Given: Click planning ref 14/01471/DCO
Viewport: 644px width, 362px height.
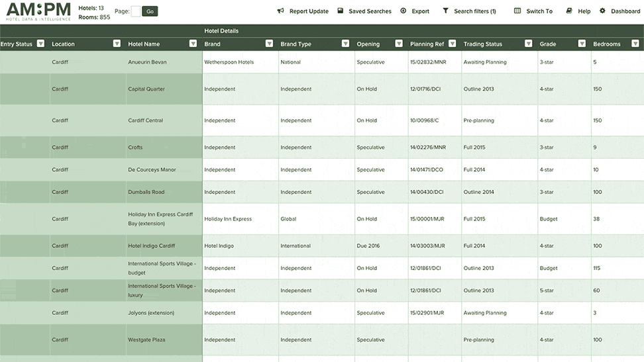Looking at the screenshot, I should tap(426, 169).
